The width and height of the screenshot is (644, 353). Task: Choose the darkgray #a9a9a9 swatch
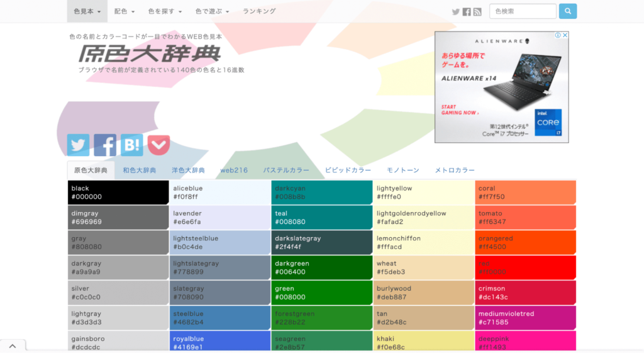click(118, 267)
